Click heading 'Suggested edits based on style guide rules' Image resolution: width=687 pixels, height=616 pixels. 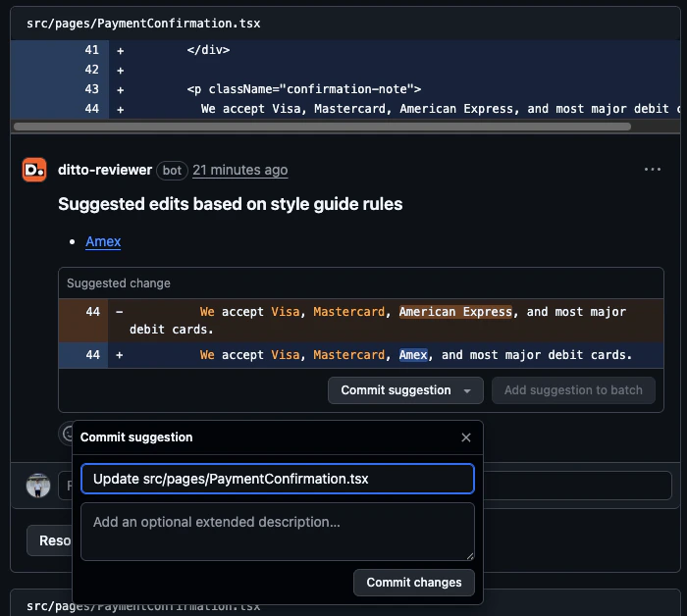pos(230,204)
